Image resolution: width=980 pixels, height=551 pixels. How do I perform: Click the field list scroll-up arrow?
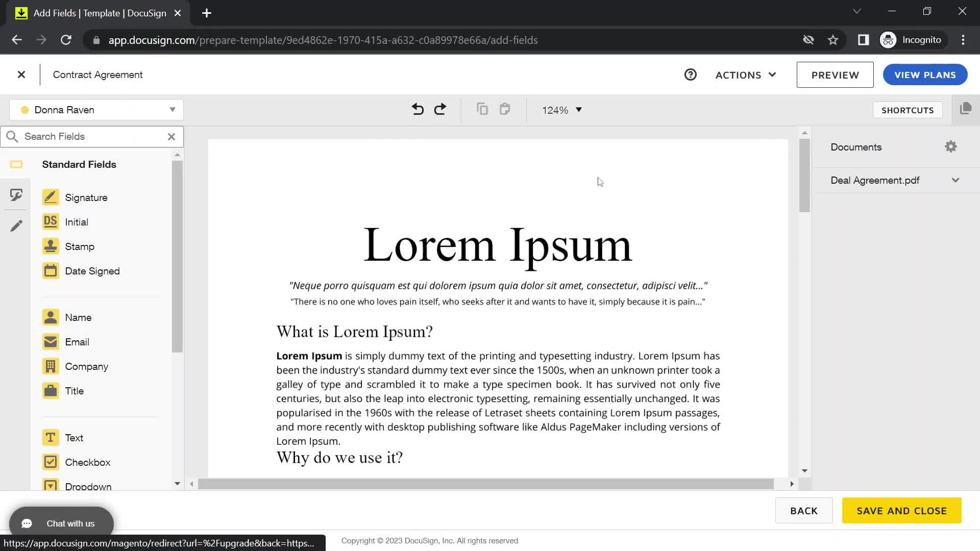177,155
